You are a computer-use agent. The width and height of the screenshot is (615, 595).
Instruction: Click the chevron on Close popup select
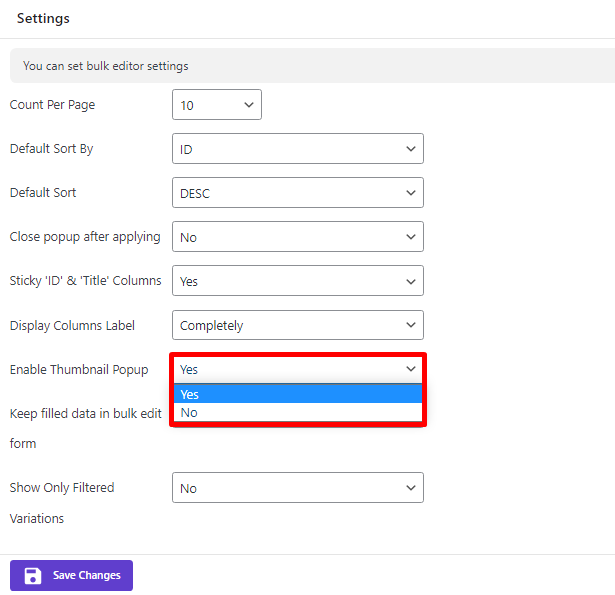pos(411,237)
